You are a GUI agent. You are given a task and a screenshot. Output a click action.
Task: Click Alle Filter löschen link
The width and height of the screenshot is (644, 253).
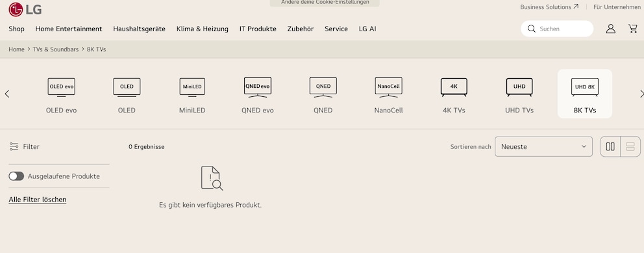click(x=38, y=200)
